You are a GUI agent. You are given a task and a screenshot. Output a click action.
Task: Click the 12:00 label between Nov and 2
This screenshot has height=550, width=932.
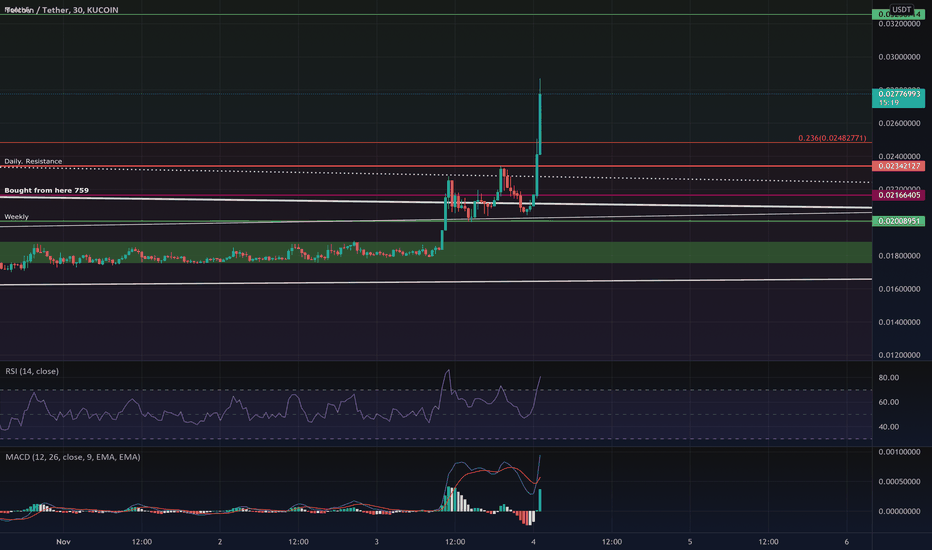coord(142,542)
